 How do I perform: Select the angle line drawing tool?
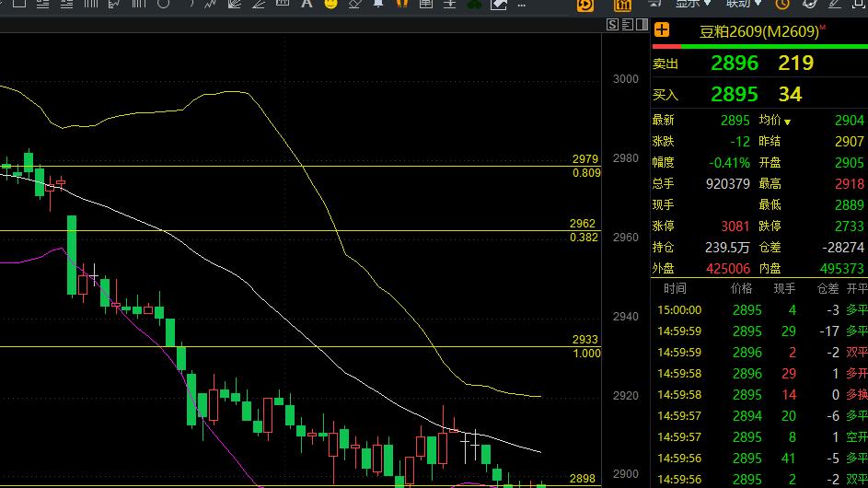[258, 4]
